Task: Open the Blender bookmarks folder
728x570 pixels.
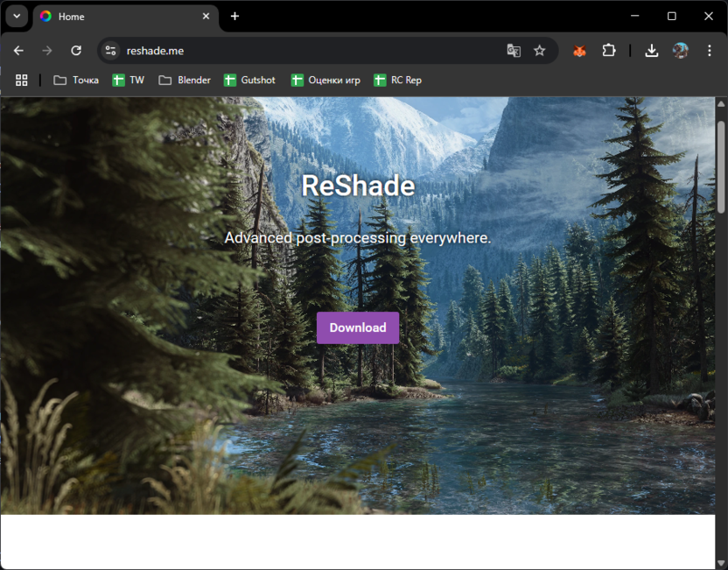Action: click(185, 80)
